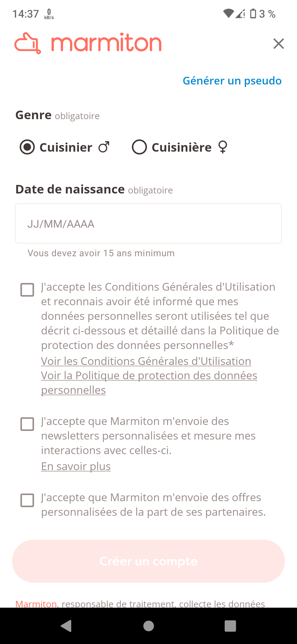The image size is (297, 644).
Task: Focus the date de naissance input field
Action: coord(148,223)
